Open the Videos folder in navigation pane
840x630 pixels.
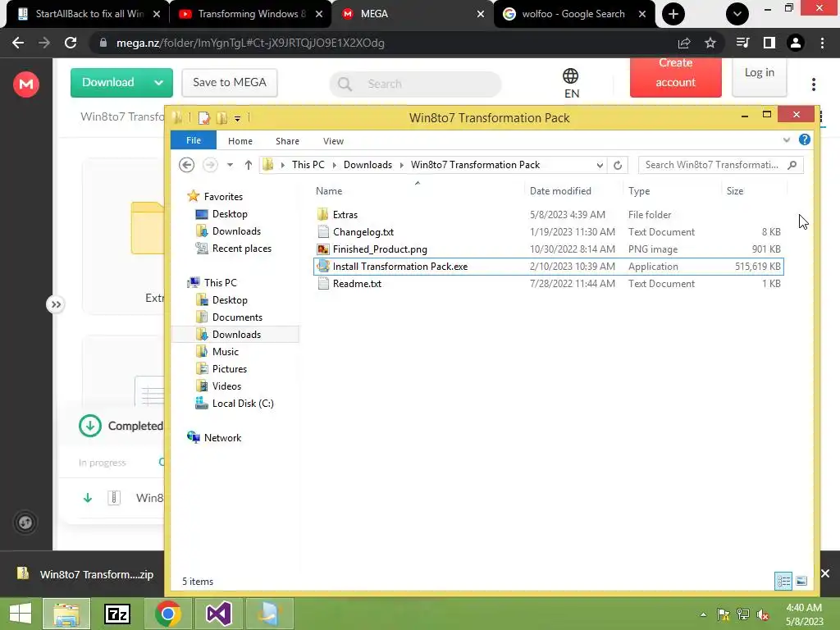(x=226, y=386)
